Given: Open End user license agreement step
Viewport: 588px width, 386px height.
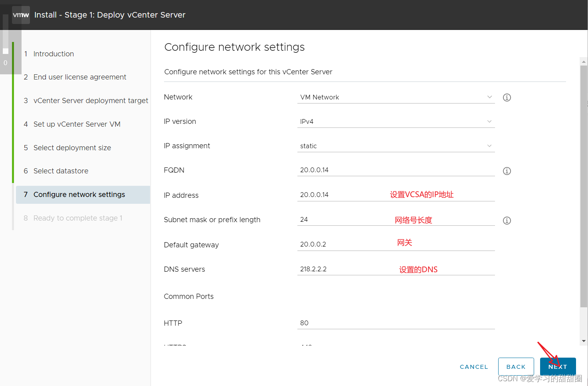Looking at the screenshot, I should 80,77.
